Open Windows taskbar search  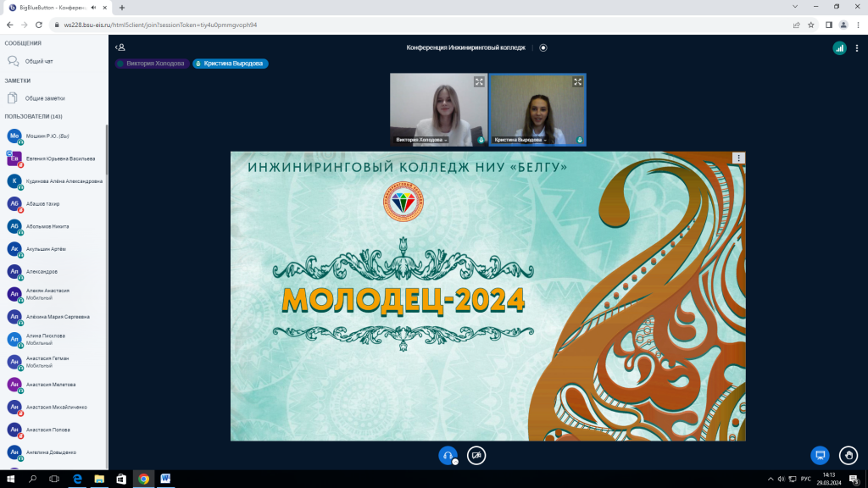click(32, 480)
